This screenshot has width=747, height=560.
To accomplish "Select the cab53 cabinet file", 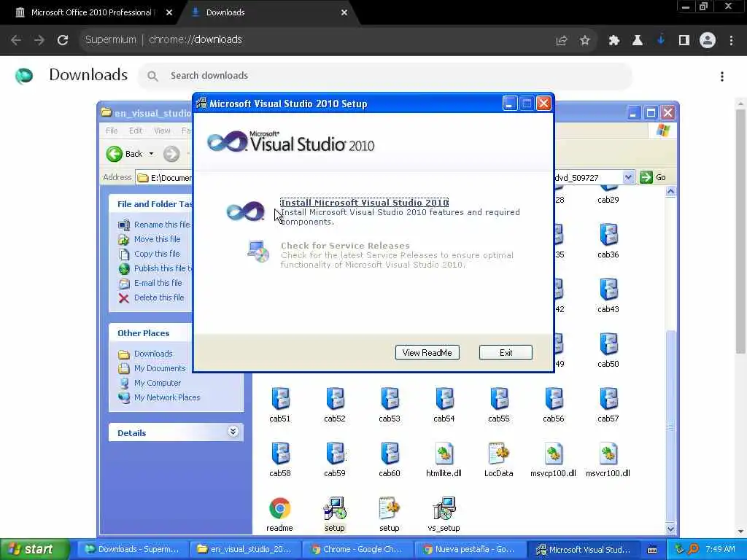I will 390,399.
